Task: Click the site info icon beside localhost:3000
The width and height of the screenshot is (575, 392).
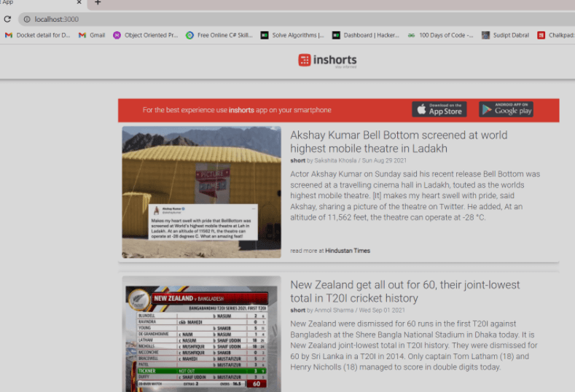Action: 27,19
